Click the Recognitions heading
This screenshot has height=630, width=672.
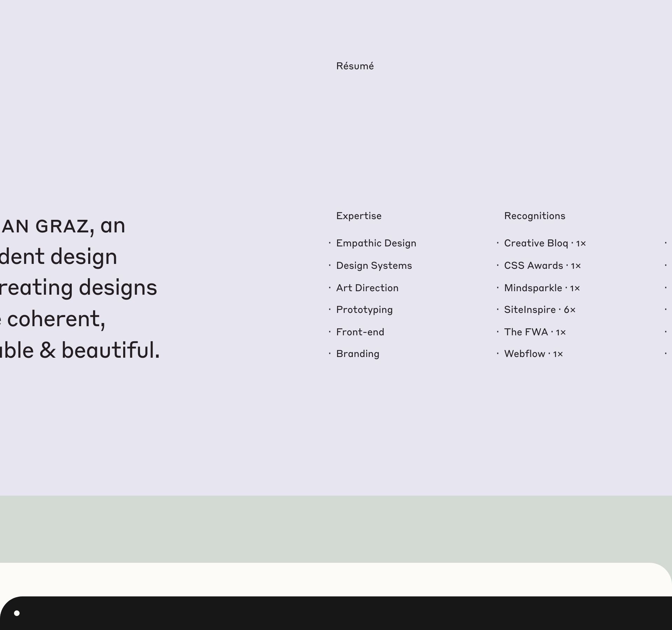click(x=534, y=216)
